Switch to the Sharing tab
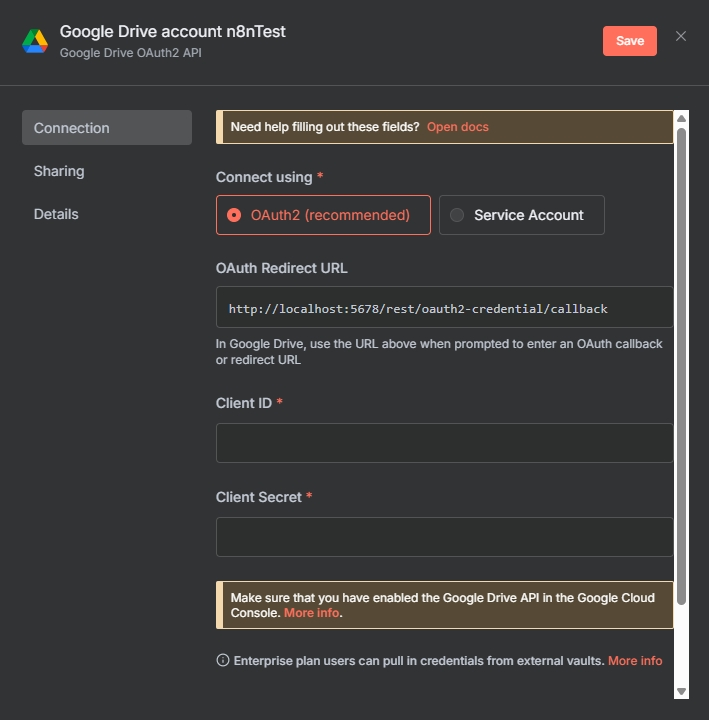This screenshot has height=720, width=709. (x=59, y=171)
